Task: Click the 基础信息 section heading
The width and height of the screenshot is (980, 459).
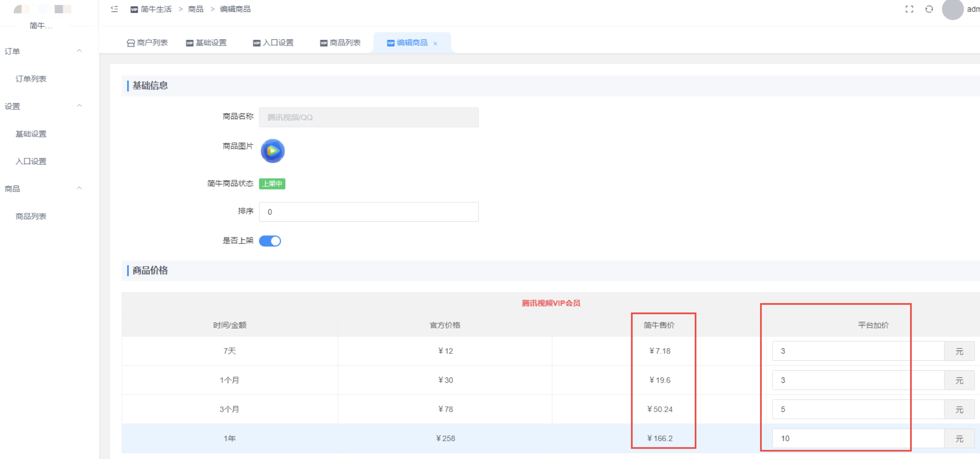Action: (150, 86)
